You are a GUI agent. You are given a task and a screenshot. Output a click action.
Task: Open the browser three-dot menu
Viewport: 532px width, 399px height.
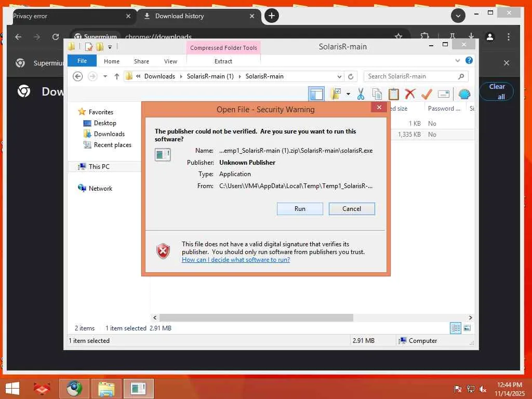(x=508, y=37)
